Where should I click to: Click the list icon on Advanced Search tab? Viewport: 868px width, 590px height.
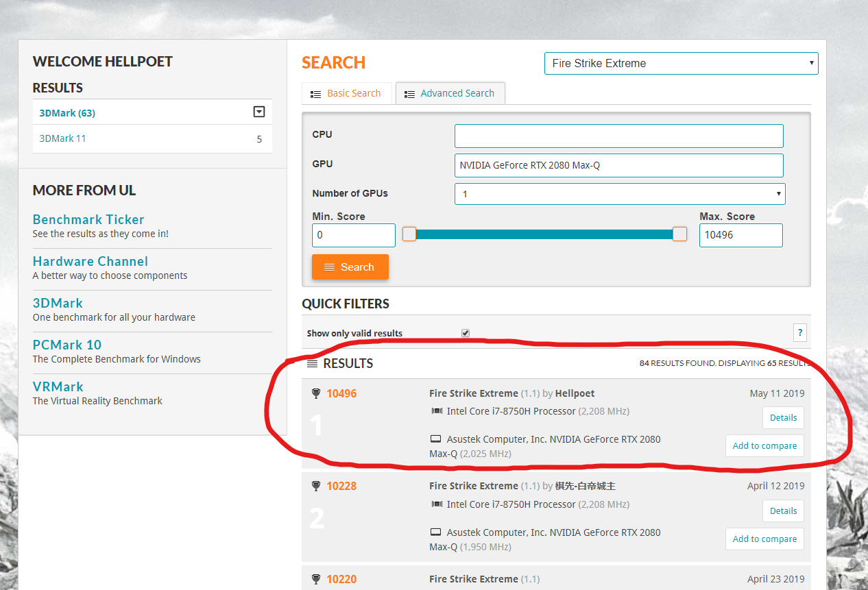pos(409,94)
